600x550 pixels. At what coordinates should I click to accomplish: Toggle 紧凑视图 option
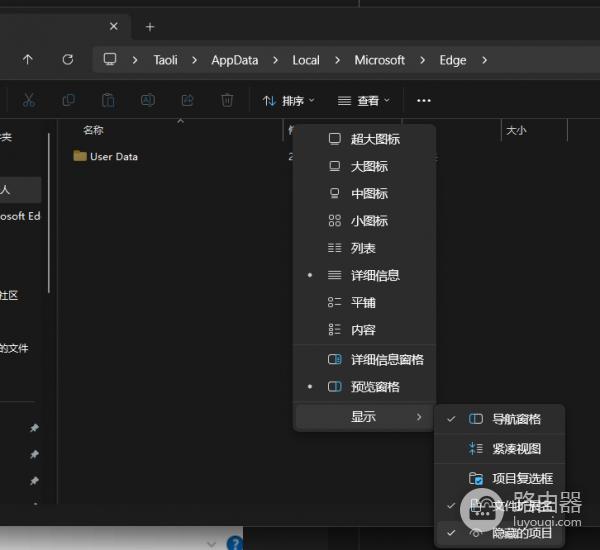pyautogui.click(x=499, y=449)
